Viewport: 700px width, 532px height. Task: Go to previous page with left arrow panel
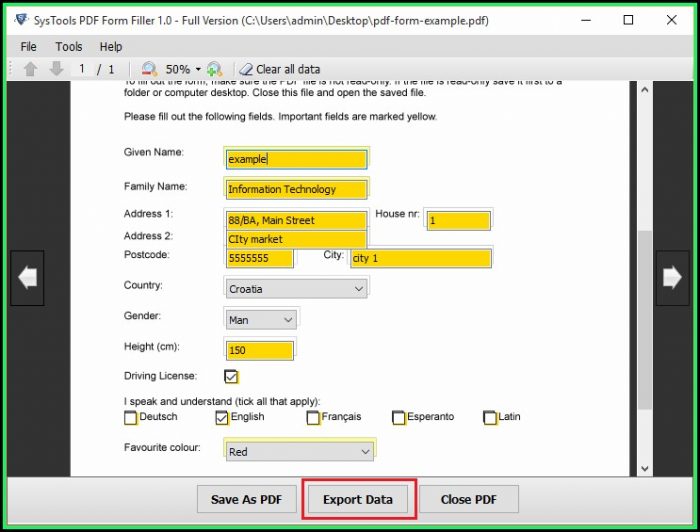point(27,278)
